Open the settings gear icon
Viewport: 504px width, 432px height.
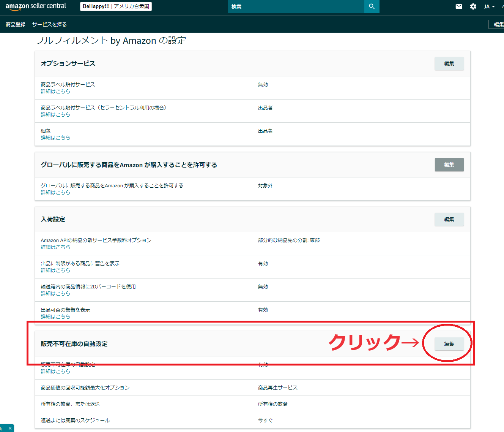473,6
